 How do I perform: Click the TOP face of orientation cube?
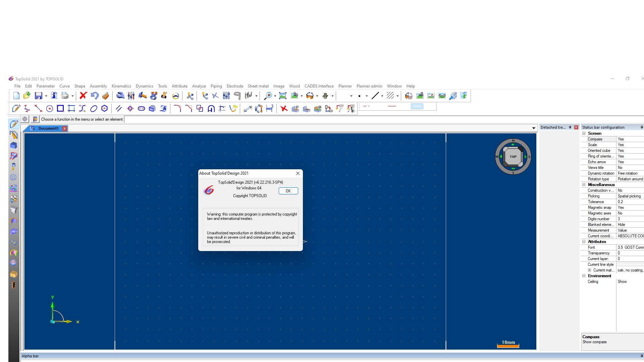(513, 157)
